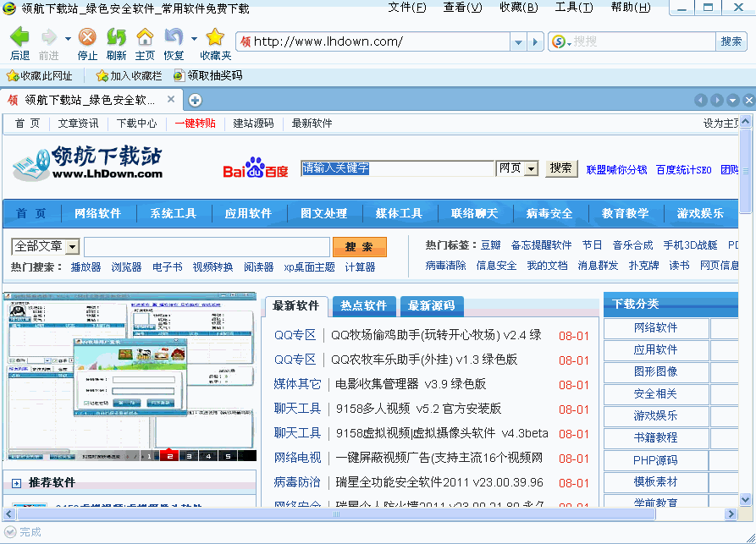Open the 文件(F) menu

click(x=407, y=8)
